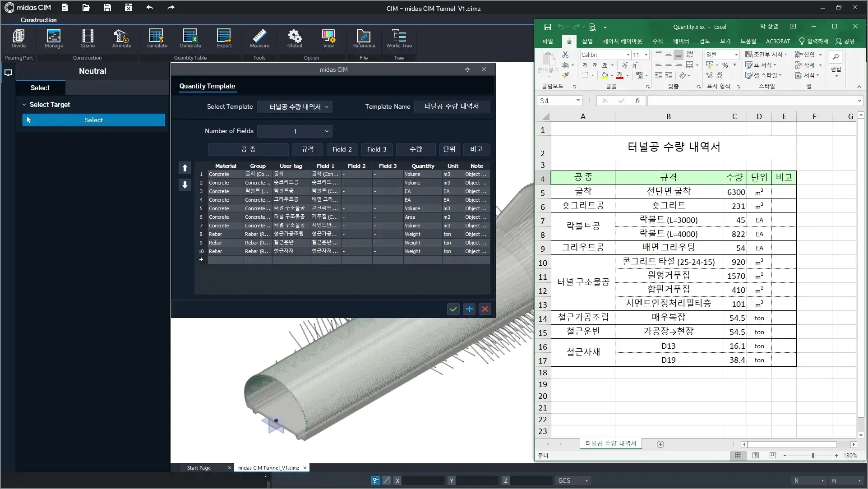Undo last action in midas CIM

point(150,7)
